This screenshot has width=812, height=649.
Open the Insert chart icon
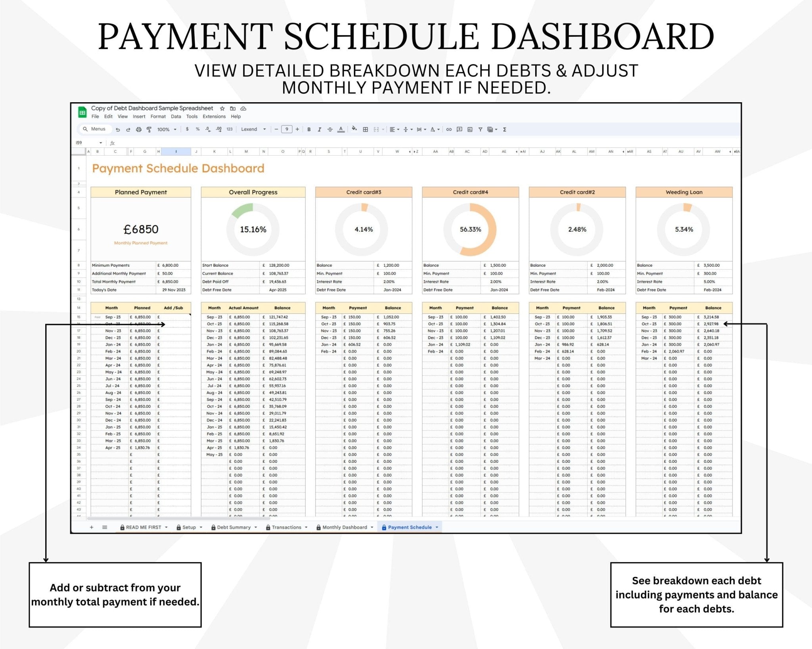[x=470, y=130]
